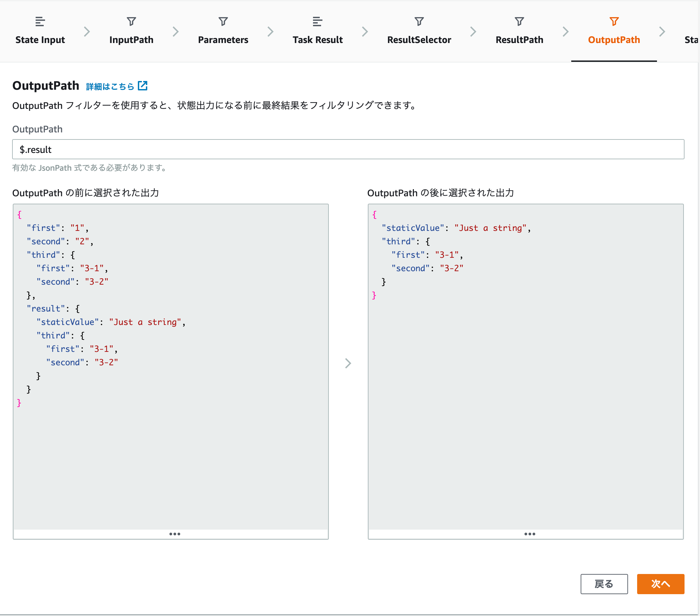Click the InputPath filter icon
Viewport: 700px width, 616px height.
coord(131,22)
